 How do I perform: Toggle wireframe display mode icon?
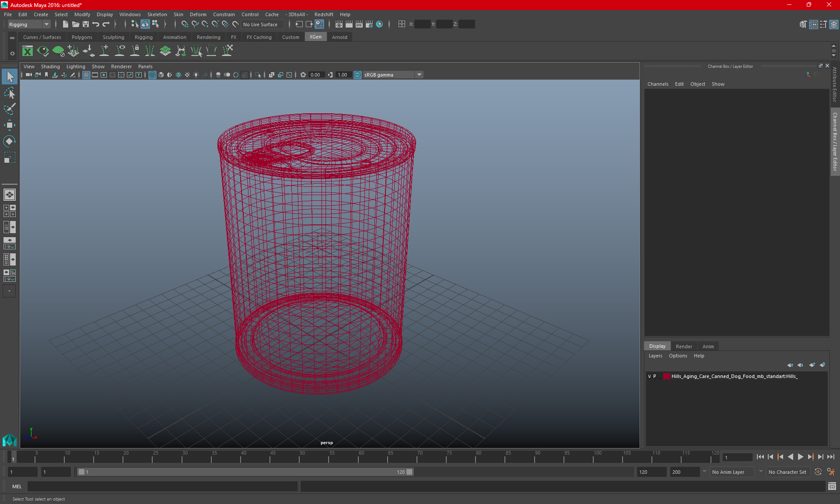(x=152, y=74)
